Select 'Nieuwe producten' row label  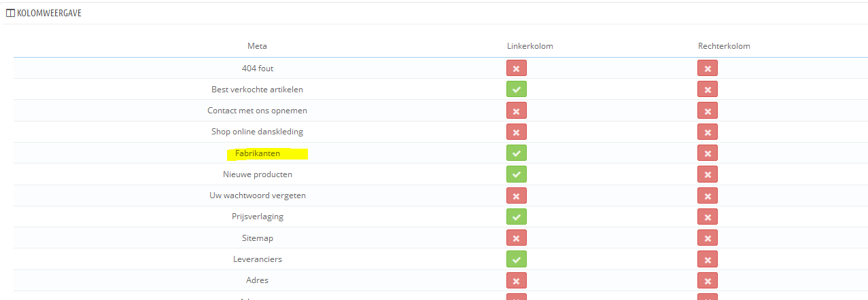(258, 174)
